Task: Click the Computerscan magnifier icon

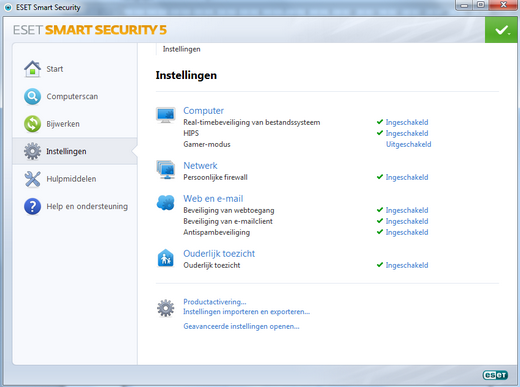Action: pyautogui.click(x=32, y=96)
